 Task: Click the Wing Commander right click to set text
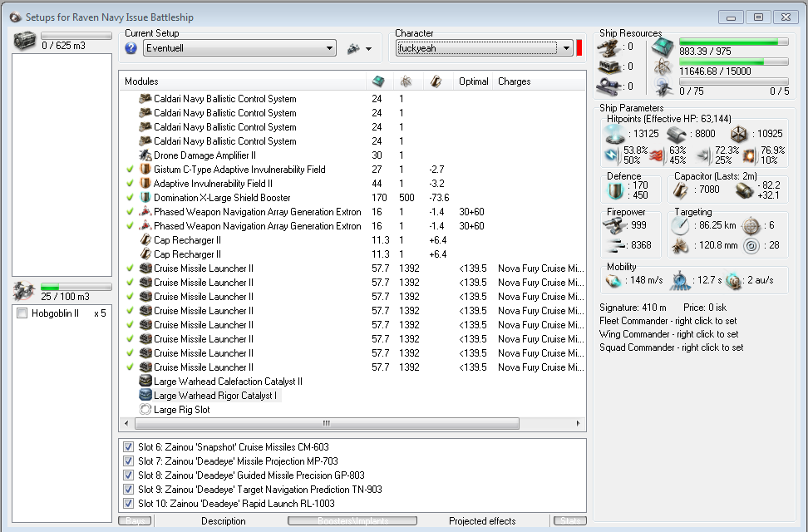669,334
